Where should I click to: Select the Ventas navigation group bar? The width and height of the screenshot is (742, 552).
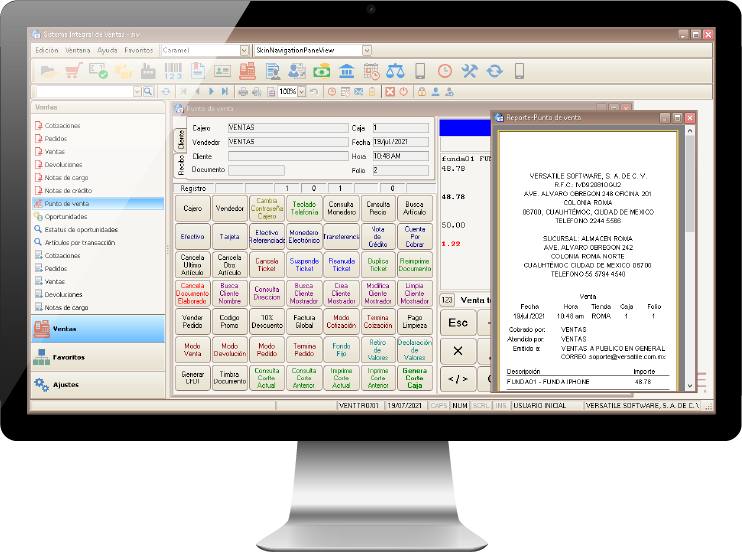98,329
